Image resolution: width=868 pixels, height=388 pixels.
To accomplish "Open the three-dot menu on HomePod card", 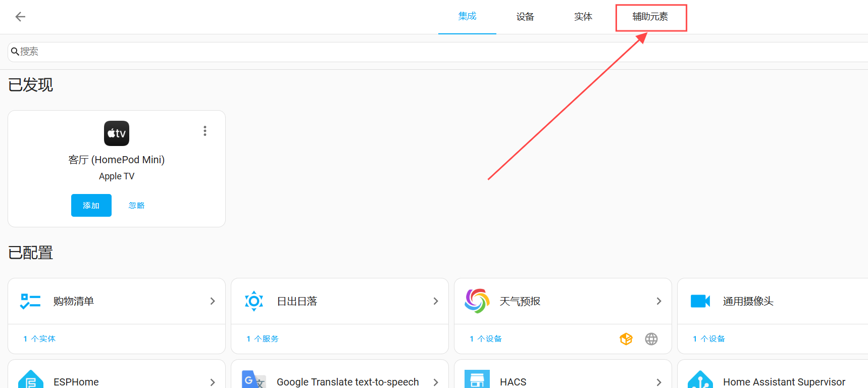I will 205,131.
